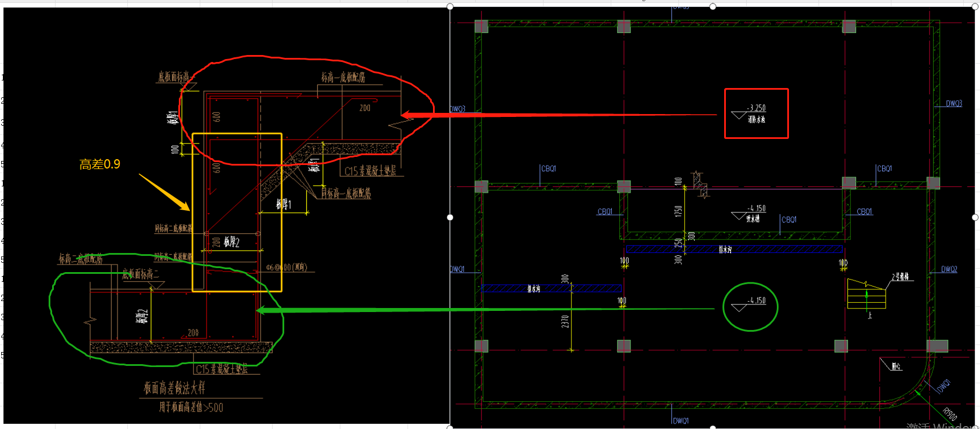980x429 pixels.
Task: Click the "标高二底板配筋" label at far left
Action: [80, 259]
